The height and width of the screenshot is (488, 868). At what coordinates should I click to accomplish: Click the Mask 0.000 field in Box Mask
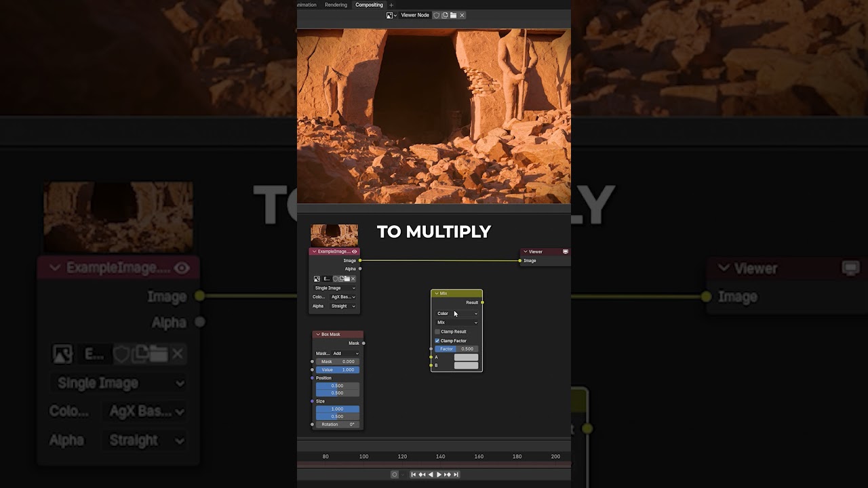338,361
